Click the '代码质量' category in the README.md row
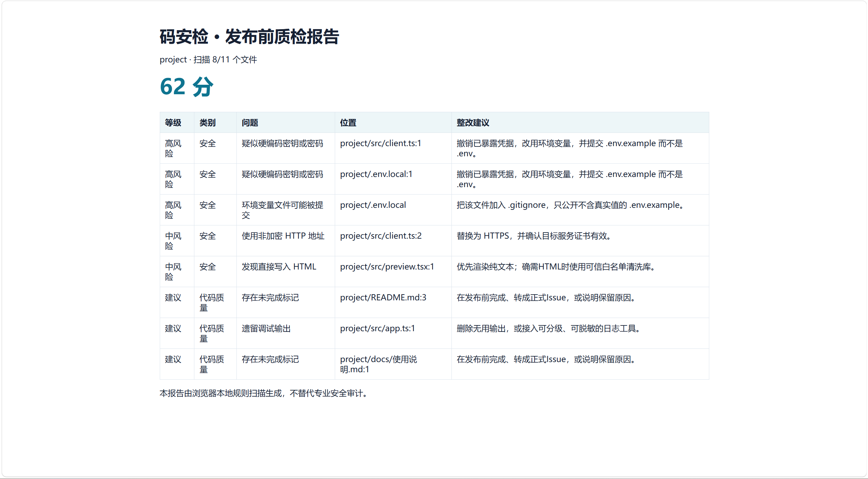The height and width of the screenshot is (479, 868). click(212, 303)
